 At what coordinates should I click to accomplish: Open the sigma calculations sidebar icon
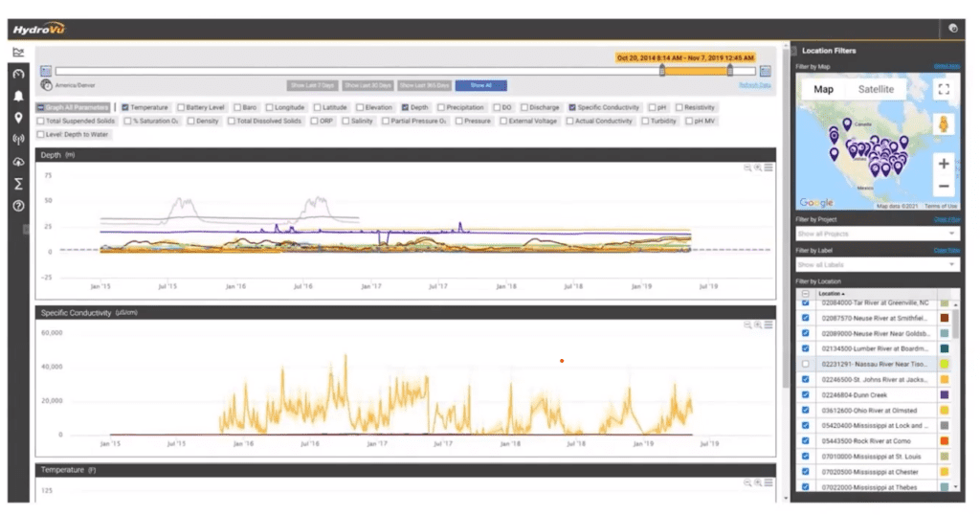[18, 184]
